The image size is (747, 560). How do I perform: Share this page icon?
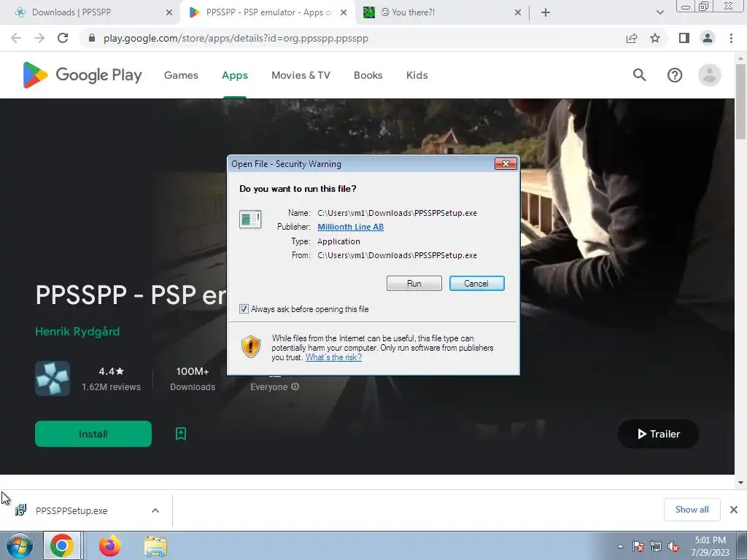[632, 38]
